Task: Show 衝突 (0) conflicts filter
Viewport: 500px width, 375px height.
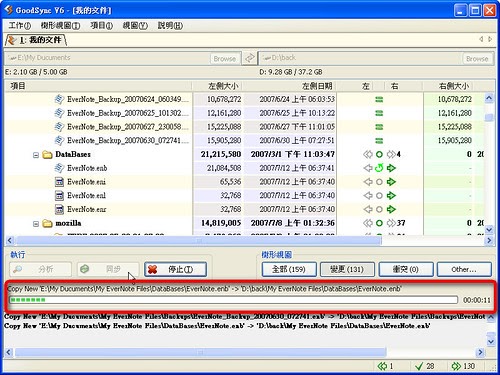Action: [x=406, y=269]
